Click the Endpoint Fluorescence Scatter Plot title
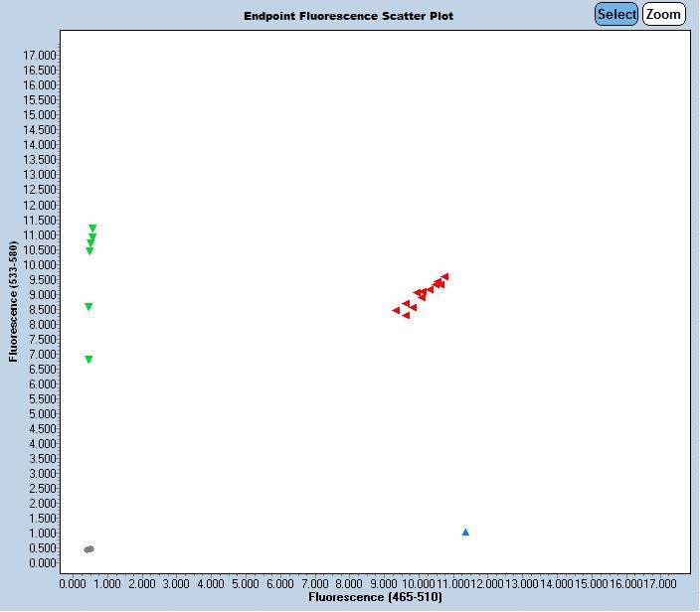 (348, 17)
